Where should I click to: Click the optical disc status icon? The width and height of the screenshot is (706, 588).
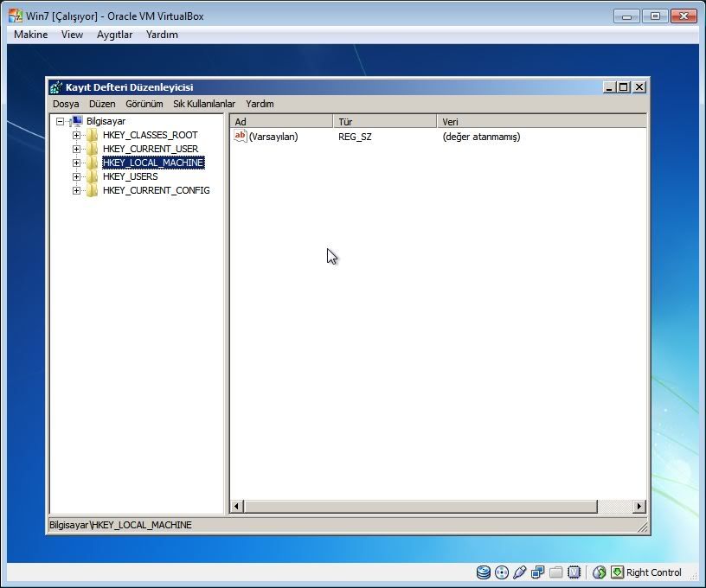coord(501,572)
